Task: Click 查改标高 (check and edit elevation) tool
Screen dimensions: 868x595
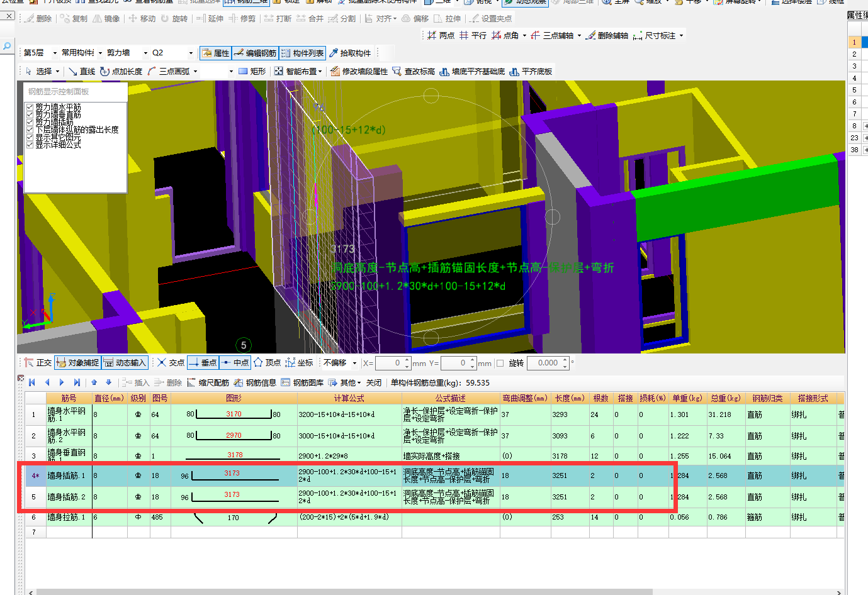Action: coord(414,72)
